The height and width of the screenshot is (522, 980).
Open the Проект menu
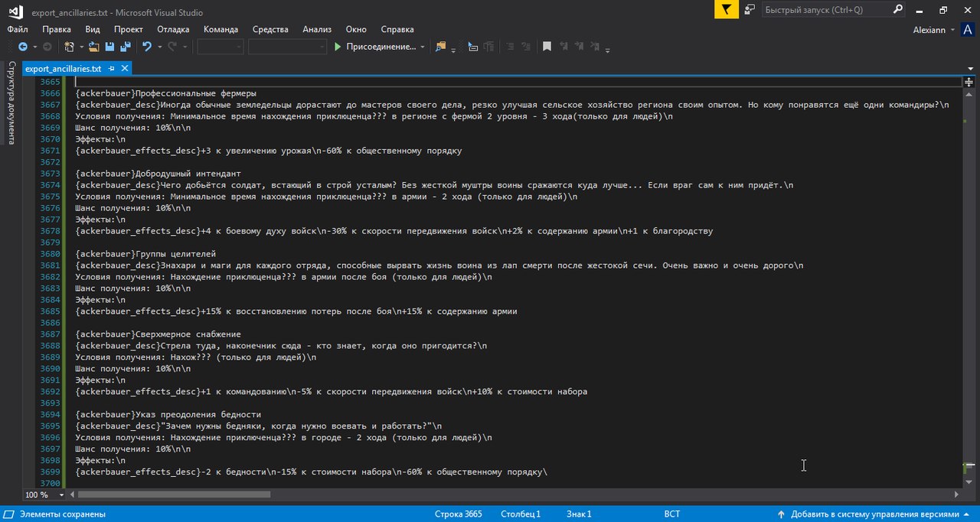coord(129,29)
